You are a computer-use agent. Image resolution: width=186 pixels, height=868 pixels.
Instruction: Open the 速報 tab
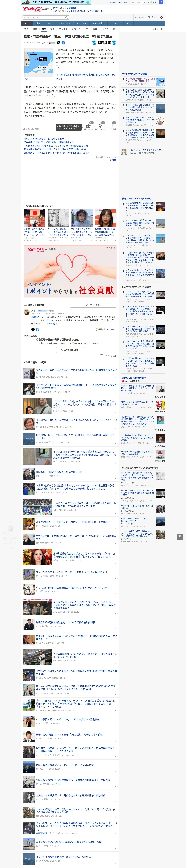click(x=38, y=24)
